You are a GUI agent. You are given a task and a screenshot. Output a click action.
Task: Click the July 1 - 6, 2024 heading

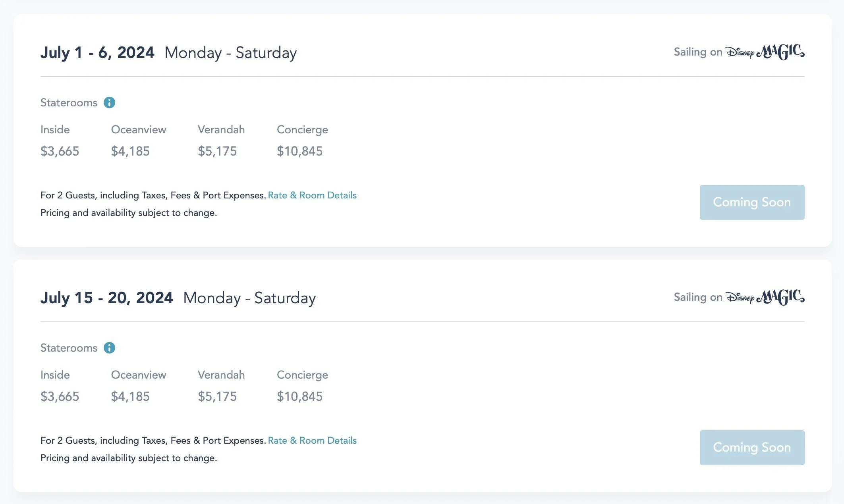[97, 53]
